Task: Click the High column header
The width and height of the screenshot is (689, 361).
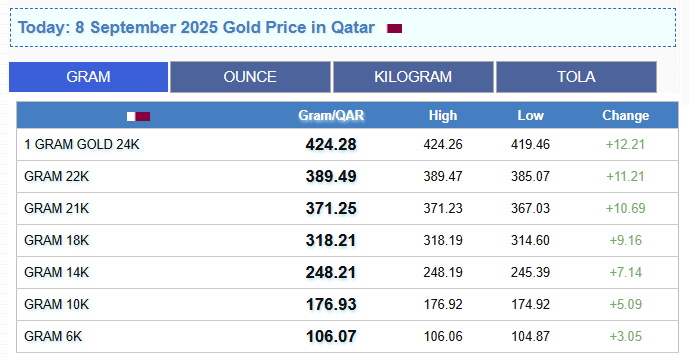Action: click(x=443, y=116)
